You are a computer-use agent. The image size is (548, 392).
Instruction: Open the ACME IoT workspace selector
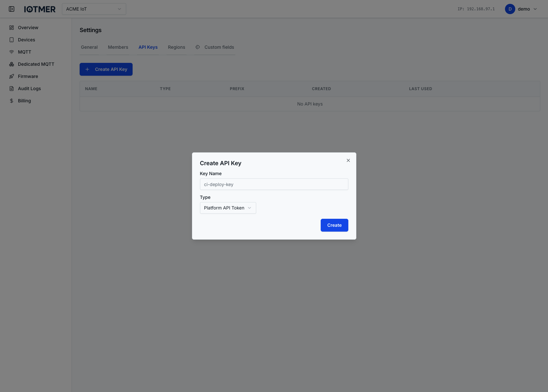pyautogui.click(x=94, y=9)
